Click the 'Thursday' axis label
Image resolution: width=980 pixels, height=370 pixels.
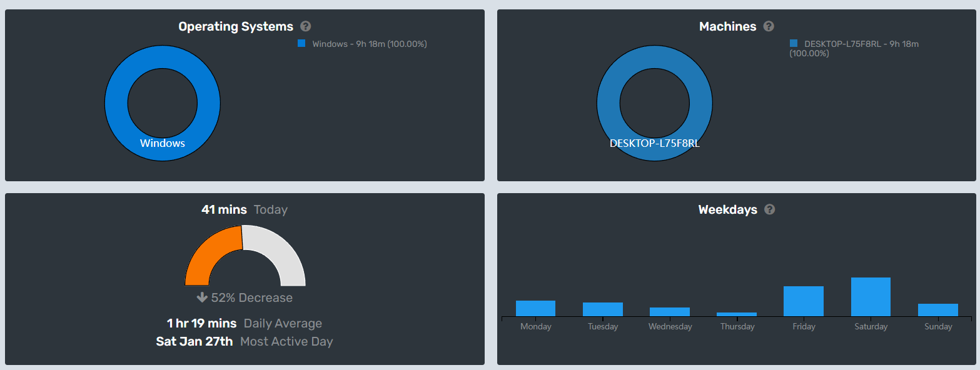[x=737, y=326]
